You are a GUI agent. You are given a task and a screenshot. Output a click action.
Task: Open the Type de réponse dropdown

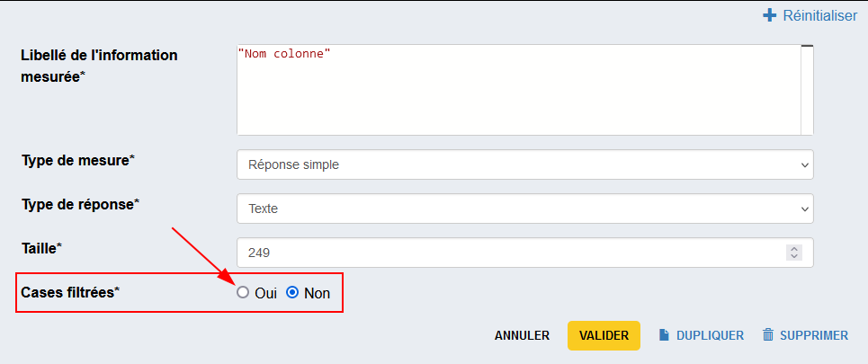click(x=524, y=209)
